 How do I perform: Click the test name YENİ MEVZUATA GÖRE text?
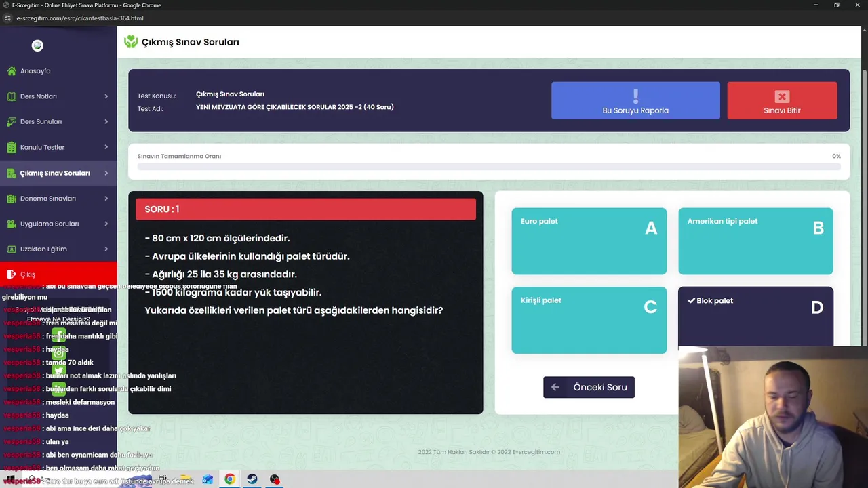click(x=295, y=107)
